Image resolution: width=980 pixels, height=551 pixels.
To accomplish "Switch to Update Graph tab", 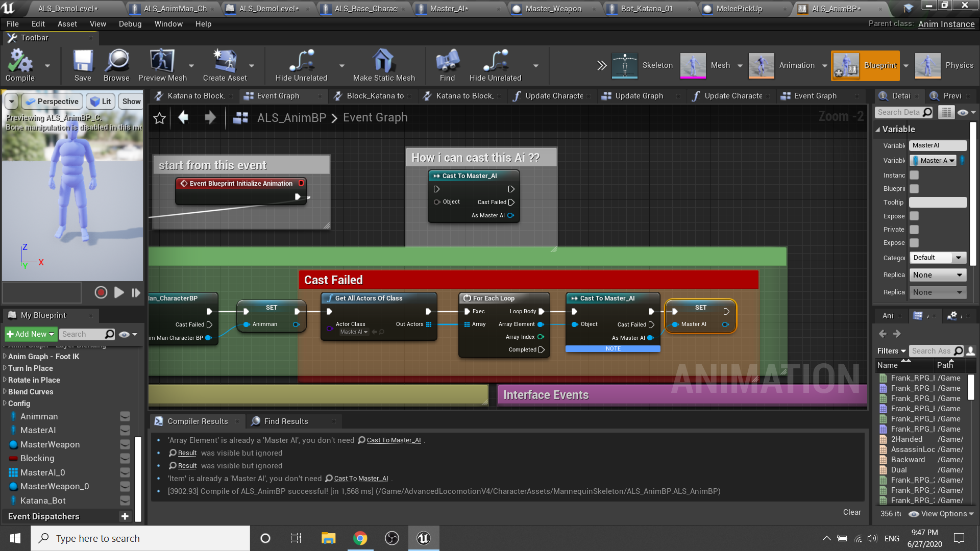I will 639,96.
